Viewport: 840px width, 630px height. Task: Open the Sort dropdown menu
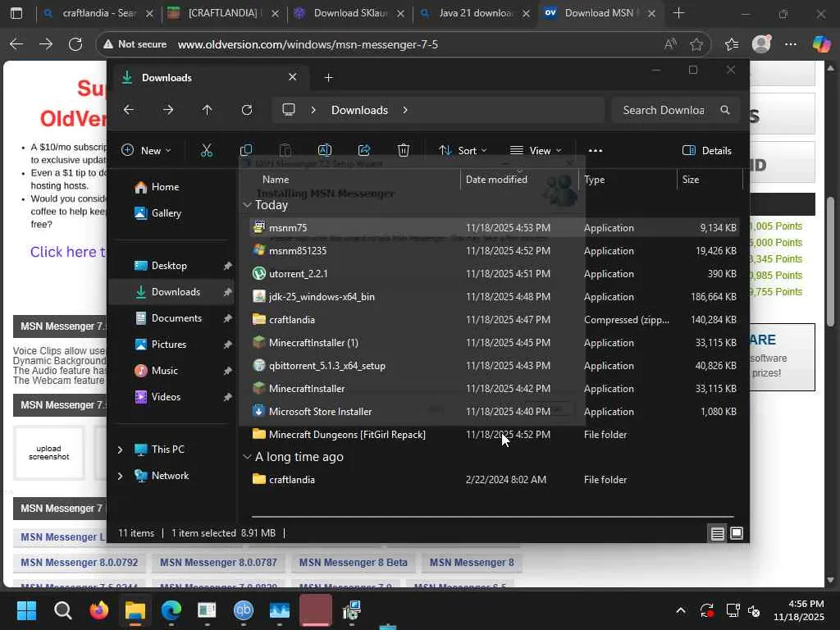(x=463, y=151)
